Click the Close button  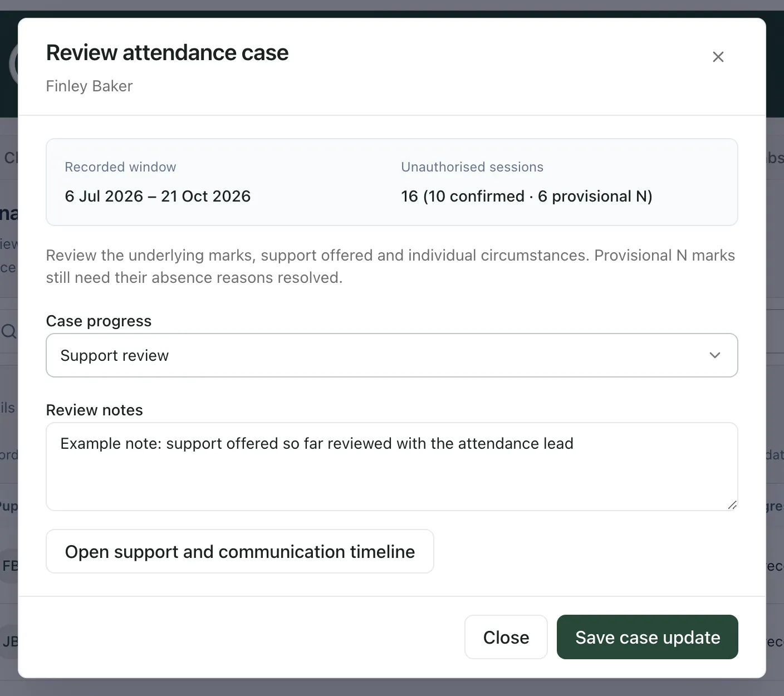(506, 637)
